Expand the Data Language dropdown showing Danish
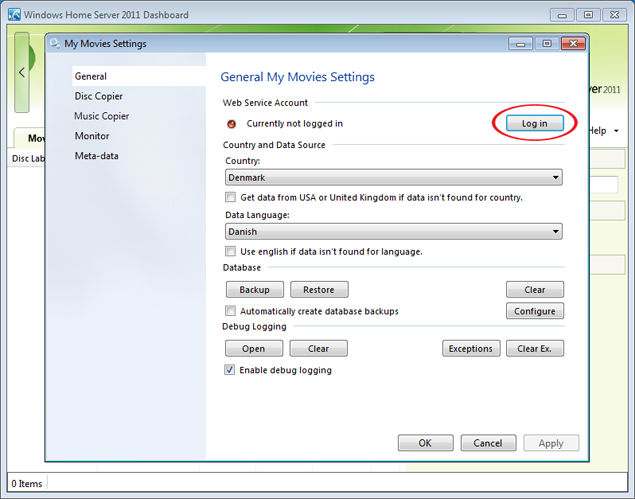635x499 pixels. (x=394, y=231)
